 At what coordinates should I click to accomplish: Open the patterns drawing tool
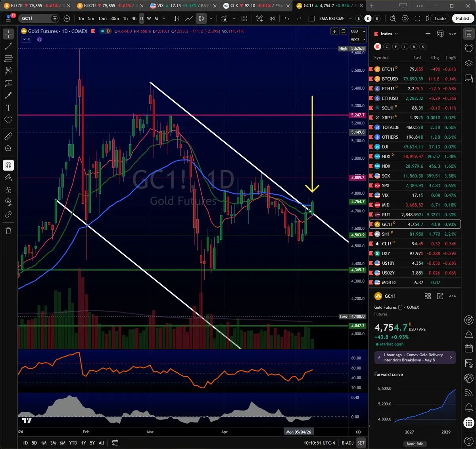[8, 71]
